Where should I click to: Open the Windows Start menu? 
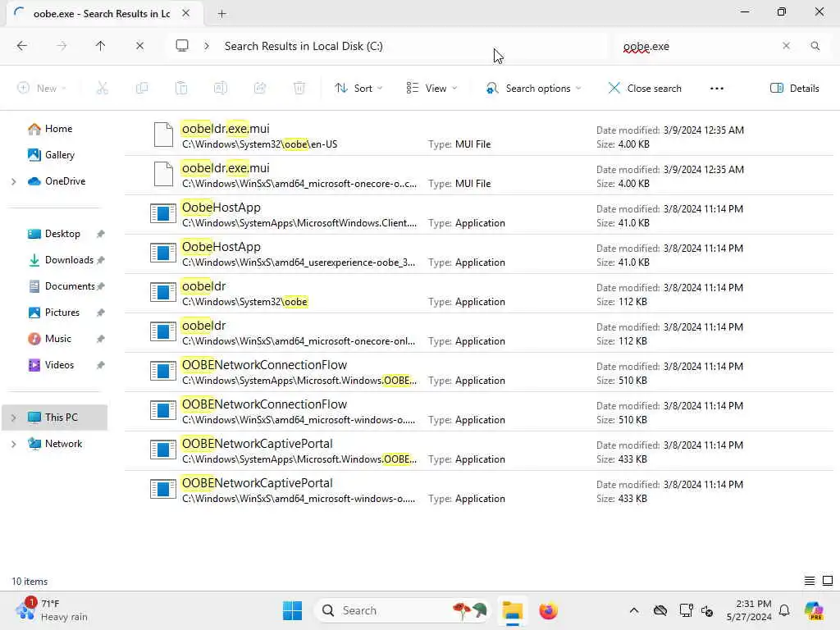[x=293, y=610]
